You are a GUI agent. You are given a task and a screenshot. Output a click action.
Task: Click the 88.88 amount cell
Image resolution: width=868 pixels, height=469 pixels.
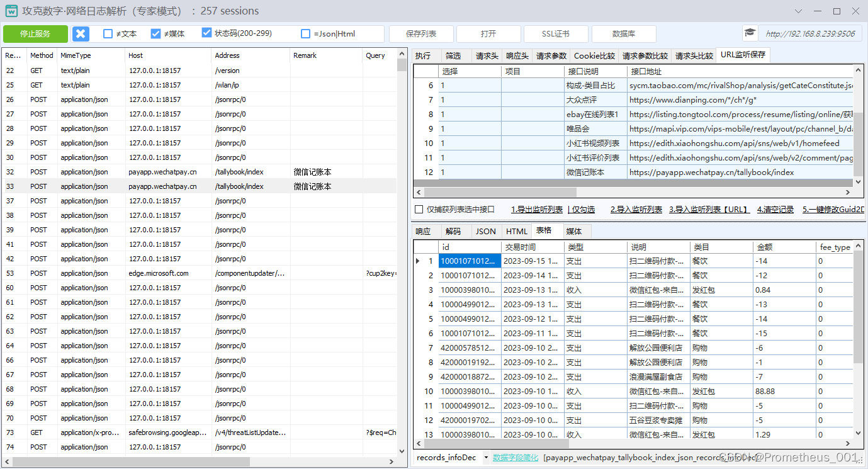click(x=784, y=392)
